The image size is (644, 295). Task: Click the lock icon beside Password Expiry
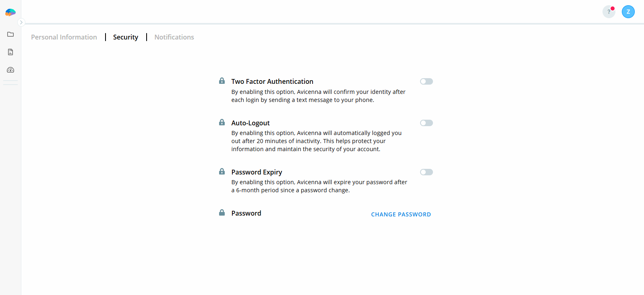(222, 171)
